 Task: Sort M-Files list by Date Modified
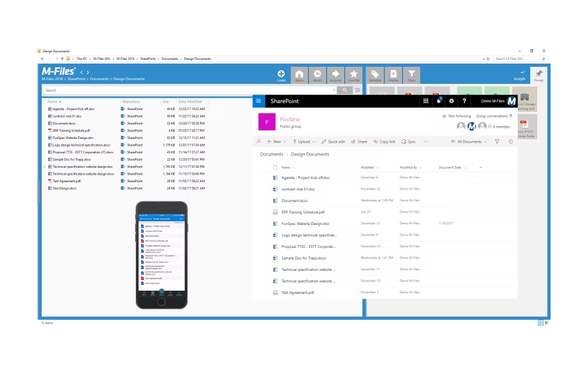[190, 102]
